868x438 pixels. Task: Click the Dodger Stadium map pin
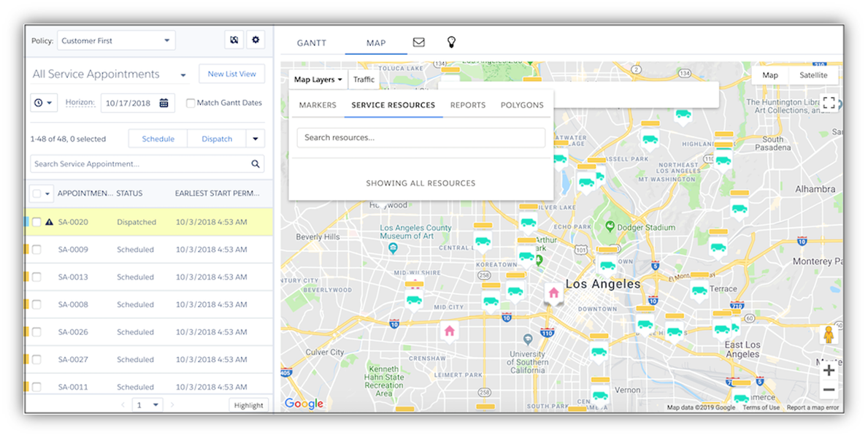tap(610, 226)
